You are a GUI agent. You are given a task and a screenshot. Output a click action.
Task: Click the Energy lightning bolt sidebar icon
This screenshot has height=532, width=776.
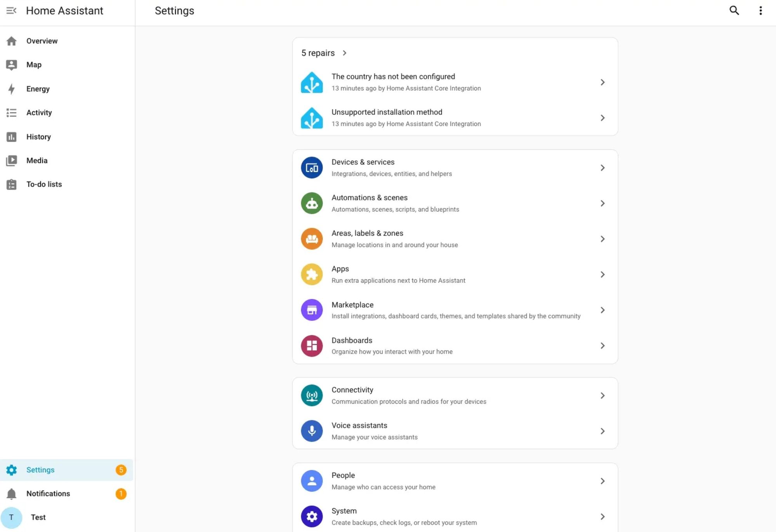point(12,89)
